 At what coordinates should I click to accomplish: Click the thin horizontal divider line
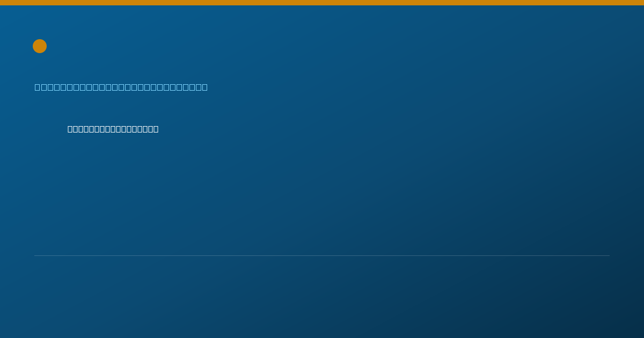point(322,255)
